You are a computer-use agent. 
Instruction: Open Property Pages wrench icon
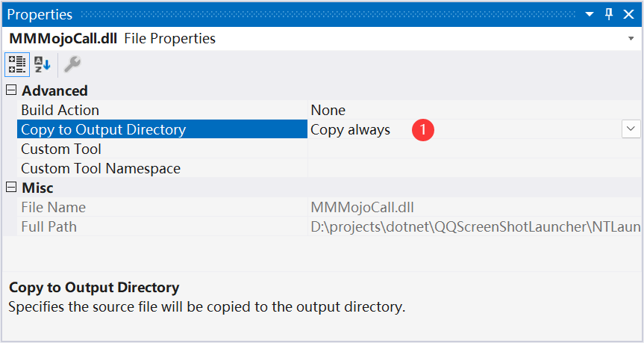pos(72,64)
